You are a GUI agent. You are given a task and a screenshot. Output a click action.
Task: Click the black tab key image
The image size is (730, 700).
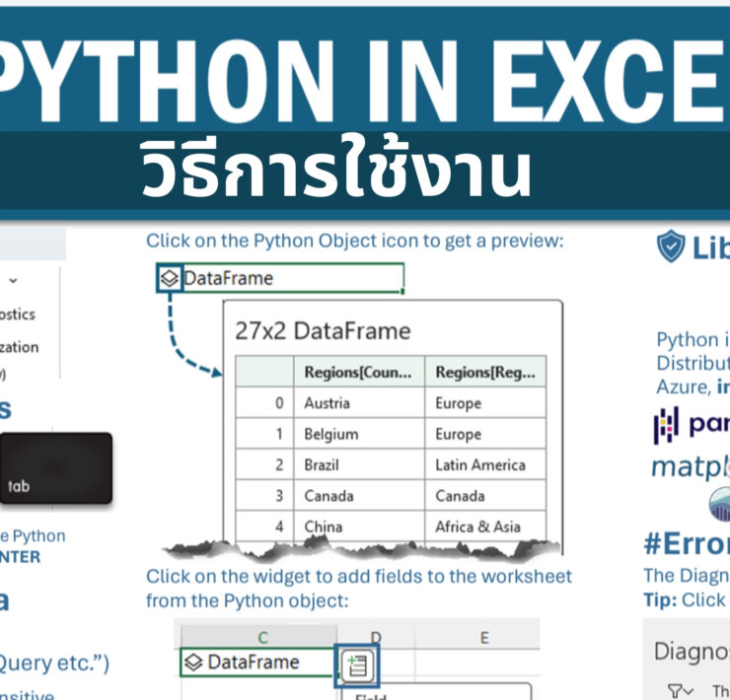(x=56, y=467)
